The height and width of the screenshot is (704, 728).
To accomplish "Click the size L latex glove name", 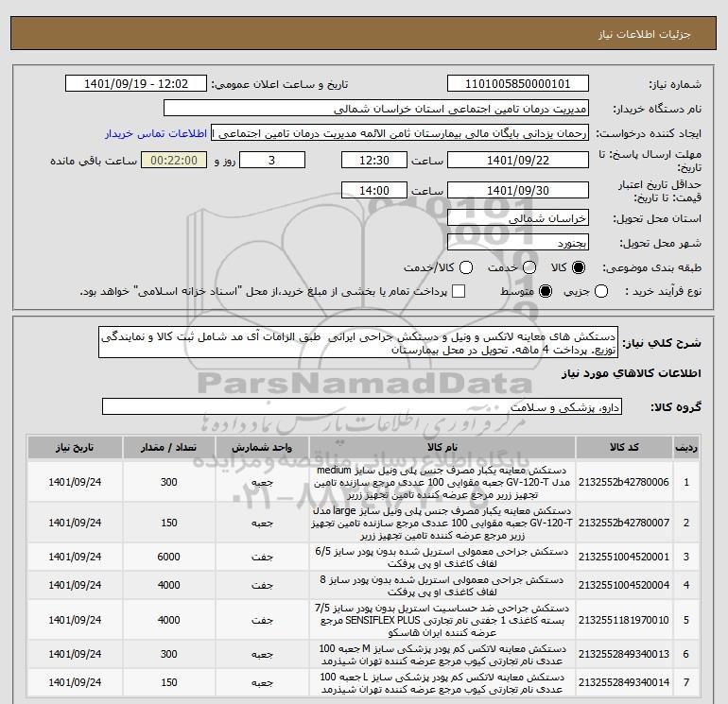I will click(442, 682).
